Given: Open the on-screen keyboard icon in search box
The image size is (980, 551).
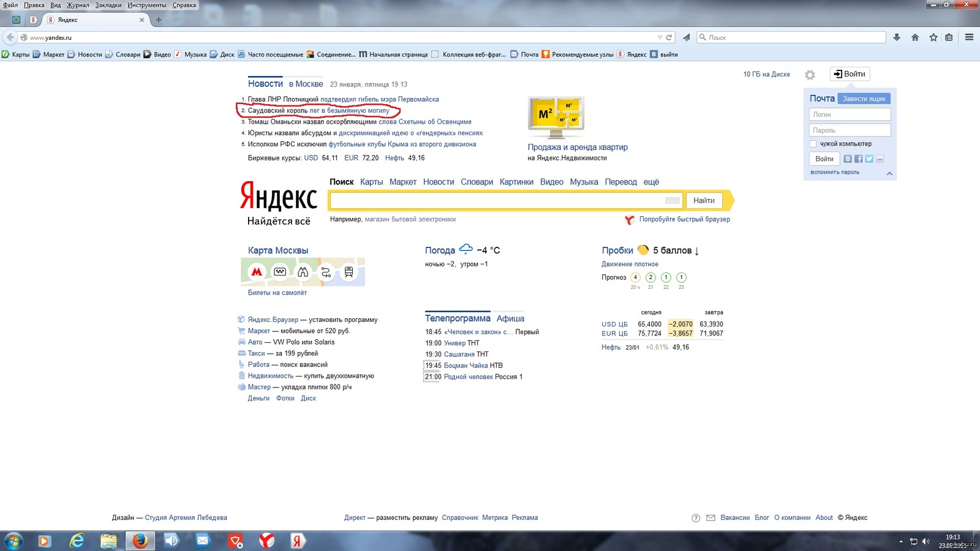Looking at the screenshot, I should pos(672,200).
